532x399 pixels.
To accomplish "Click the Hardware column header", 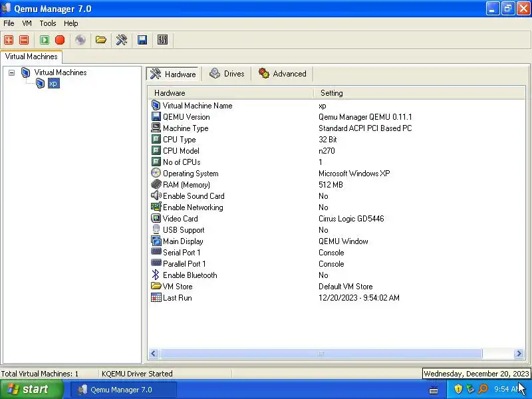I will tap(230, 93).
